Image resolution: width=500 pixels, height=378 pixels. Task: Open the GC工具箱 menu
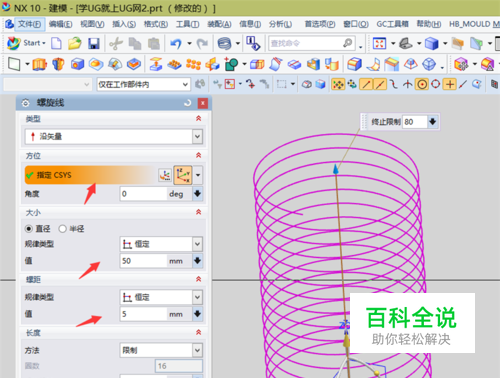coord(392,24)
